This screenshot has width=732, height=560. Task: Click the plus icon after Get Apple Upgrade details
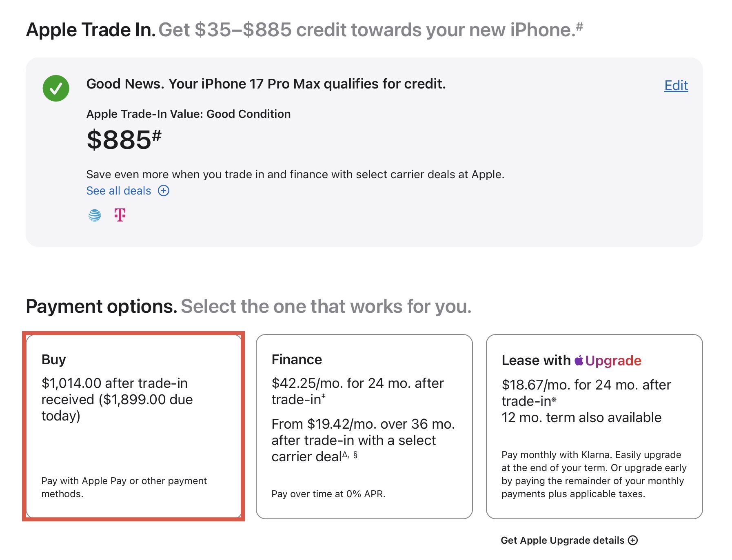pyautogui.click(x=633, y=540)
